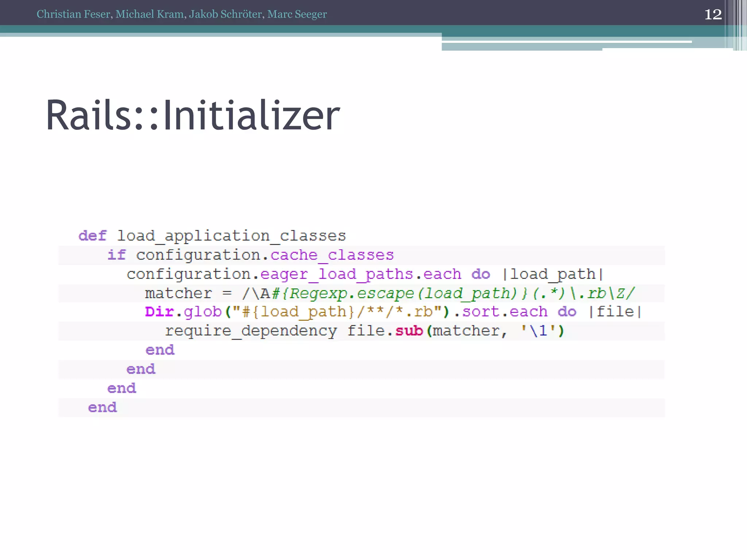Click the 'require_dependency file.sub' line
The image size is (747, 560).
coord(364,331)
